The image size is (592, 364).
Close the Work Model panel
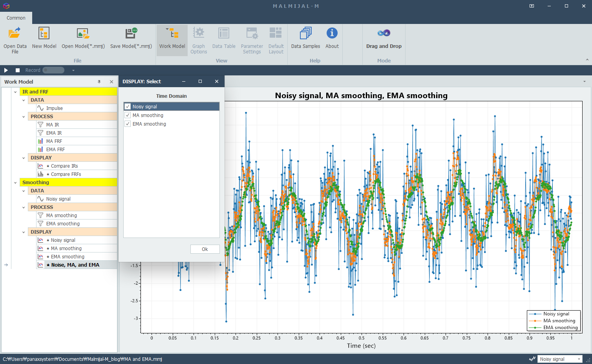point(111,82)
